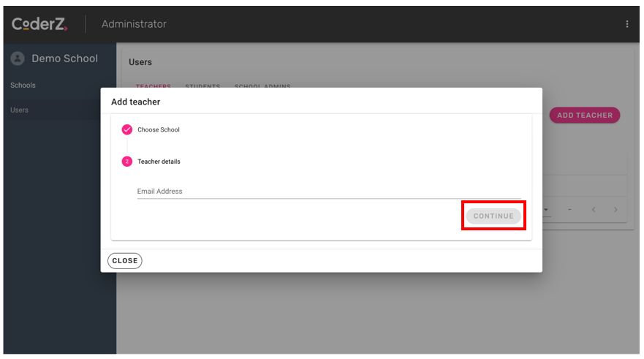
Task: Go to previous page with left chevron
Action: click(x=593, y=210)
